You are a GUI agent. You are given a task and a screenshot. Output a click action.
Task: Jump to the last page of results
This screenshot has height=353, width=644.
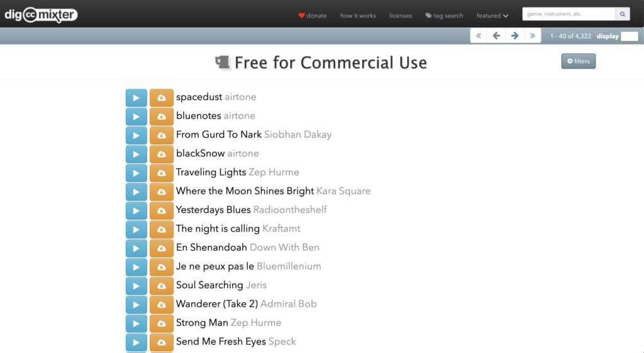coord(533,36)
